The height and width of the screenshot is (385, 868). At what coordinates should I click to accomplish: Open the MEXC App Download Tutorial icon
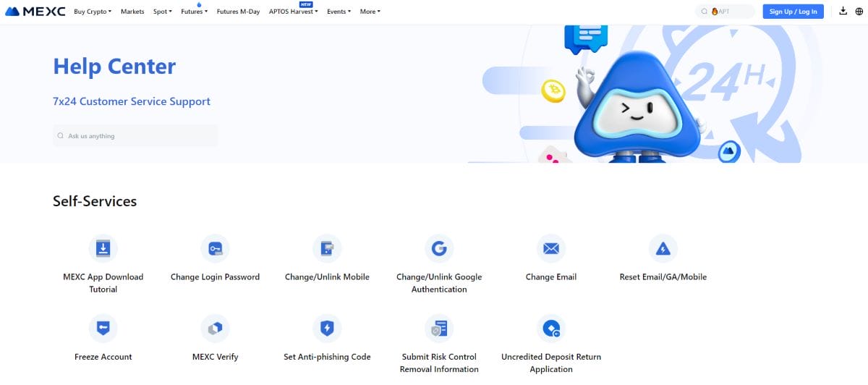pos(103,249)
